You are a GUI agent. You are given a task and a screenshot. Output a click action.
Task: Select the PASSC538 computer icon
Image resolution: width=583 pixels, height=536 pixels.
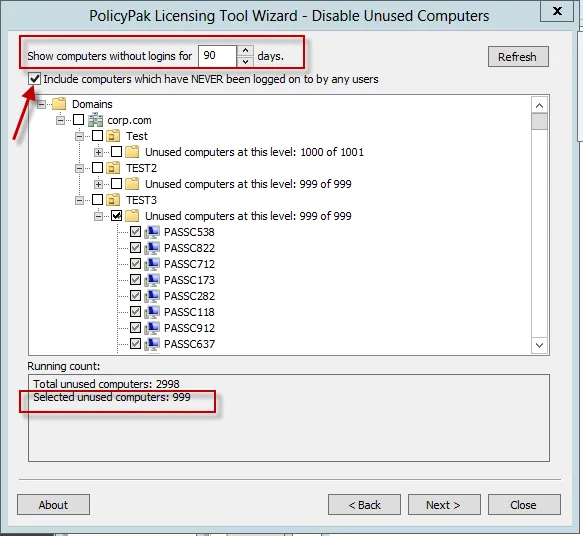(152, 232)
